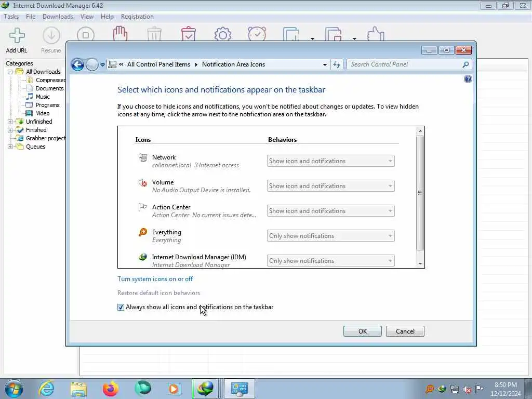Open the Help menu in IDM

pyautogui.click(x=107, y=17)
